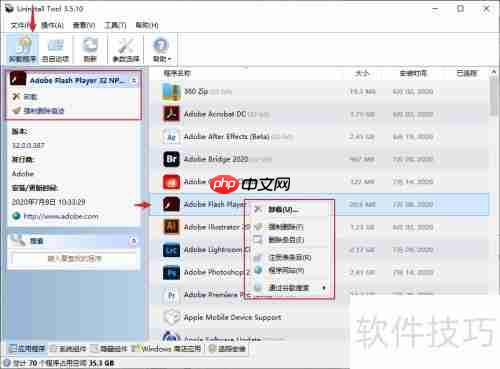Click Force Removal link in left panel

tap(44, 111)
